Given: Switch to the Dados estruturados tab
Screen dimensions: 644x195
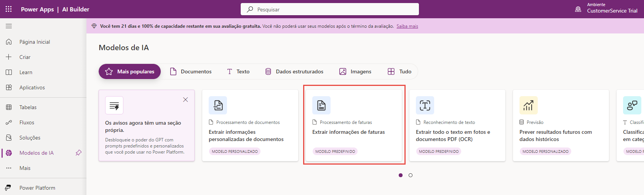Looking at the screenshot, I should tap(294, 71).
